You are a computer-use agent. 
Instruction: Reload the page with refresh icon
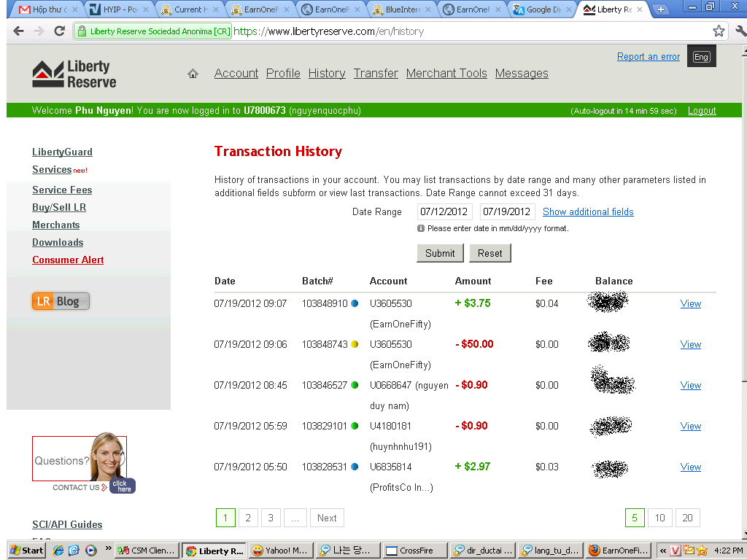(60, 31)
